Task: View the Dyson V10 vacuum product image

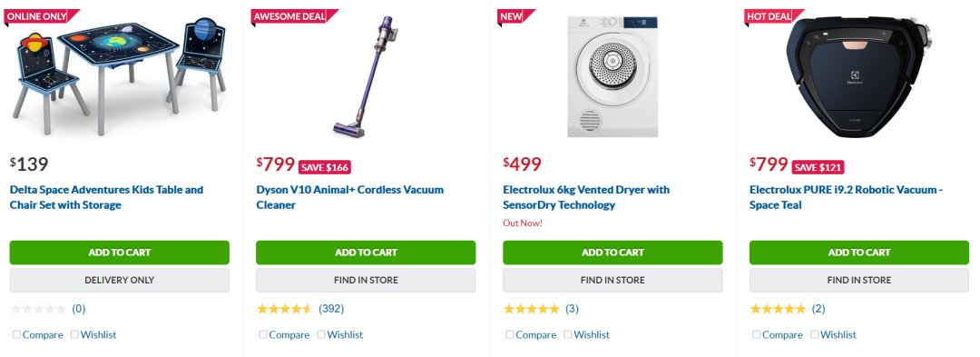Action: click(x=367, y=77)
